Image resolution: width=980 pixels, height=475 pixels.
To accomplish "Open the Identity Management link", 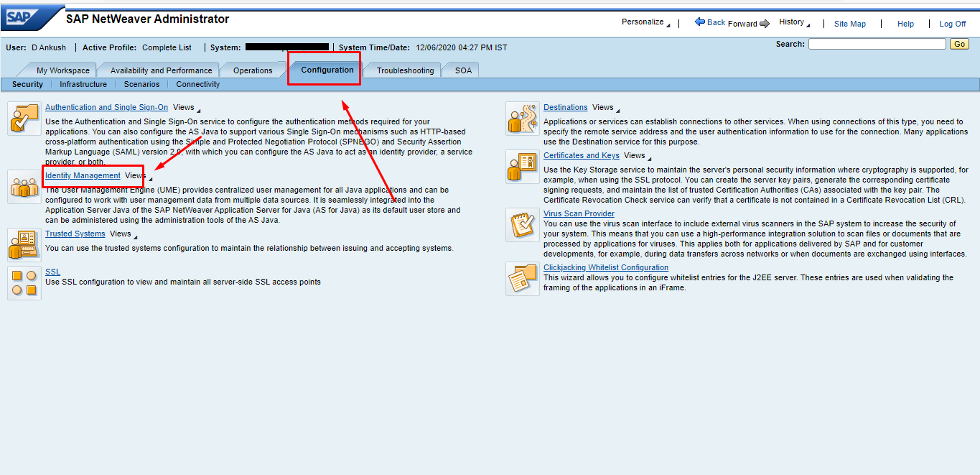I will (83, 175).
